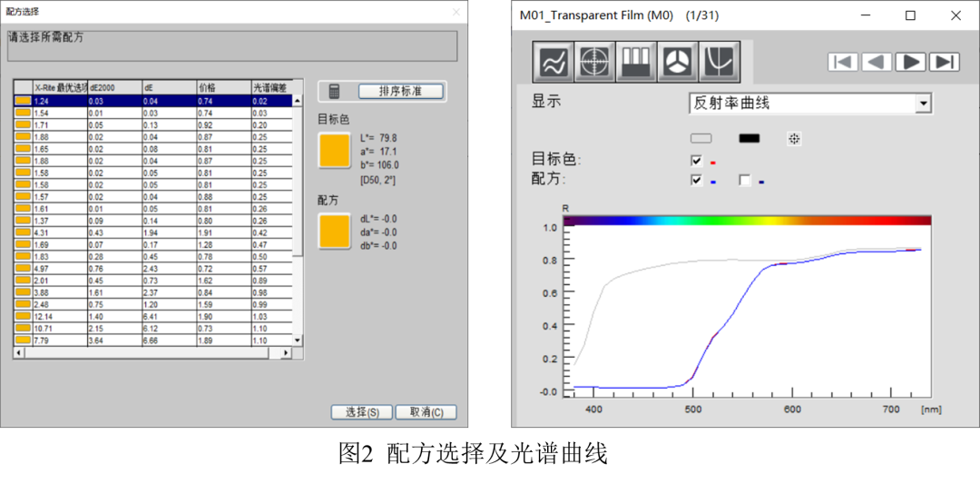
Task: Click the yellow chip in the 7.79 row
Action: pyautogui.click(x=23, y=340)
